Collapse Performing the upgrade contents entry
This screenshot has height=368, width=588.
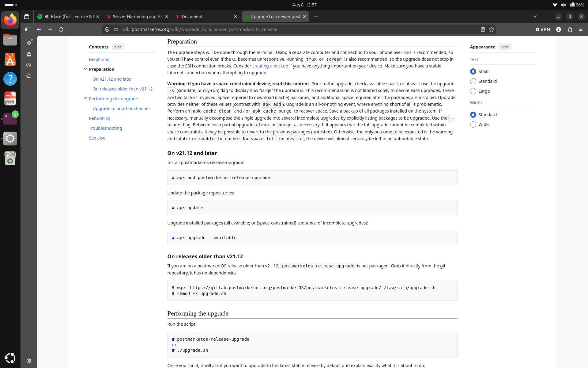(x=85, y=98)
